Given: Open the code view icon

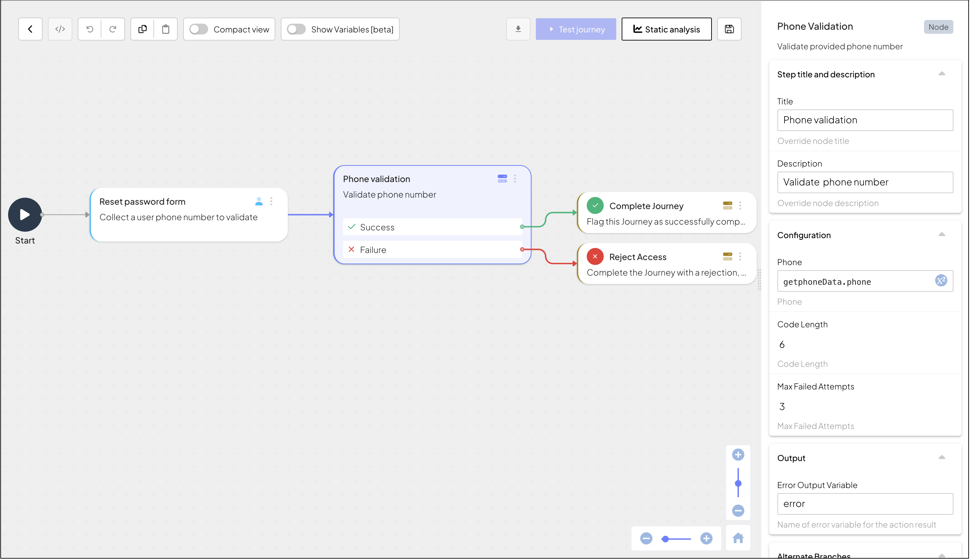Looking at the screenshot, I should (x=60, y=29).
